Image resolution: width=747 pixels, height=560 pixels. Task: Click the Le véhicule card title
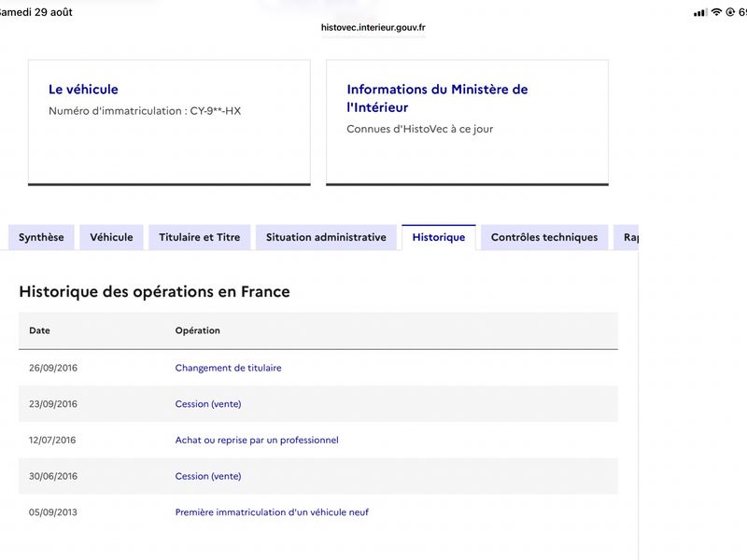[x=83, y=90]
